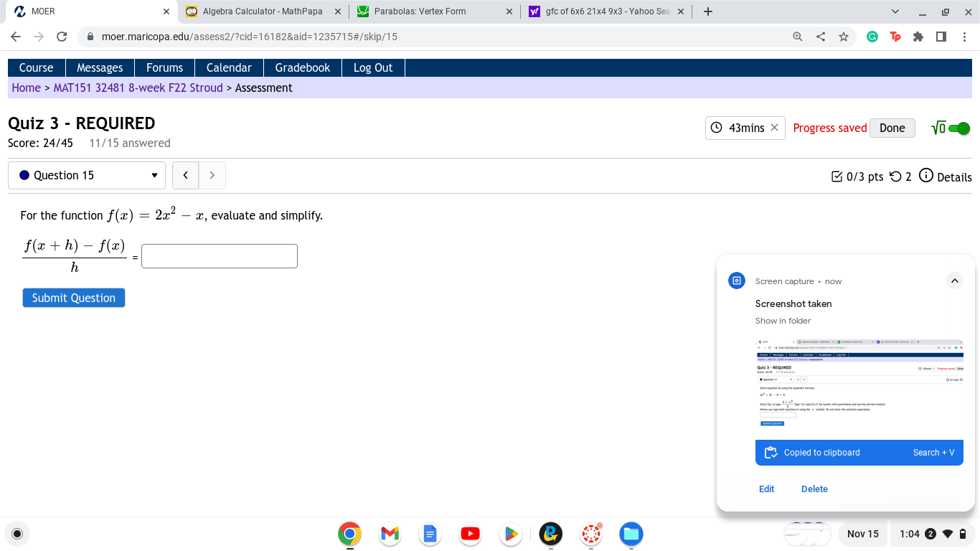
Task: Open the Grammarly extension icon
Action: tap(872, 37)
